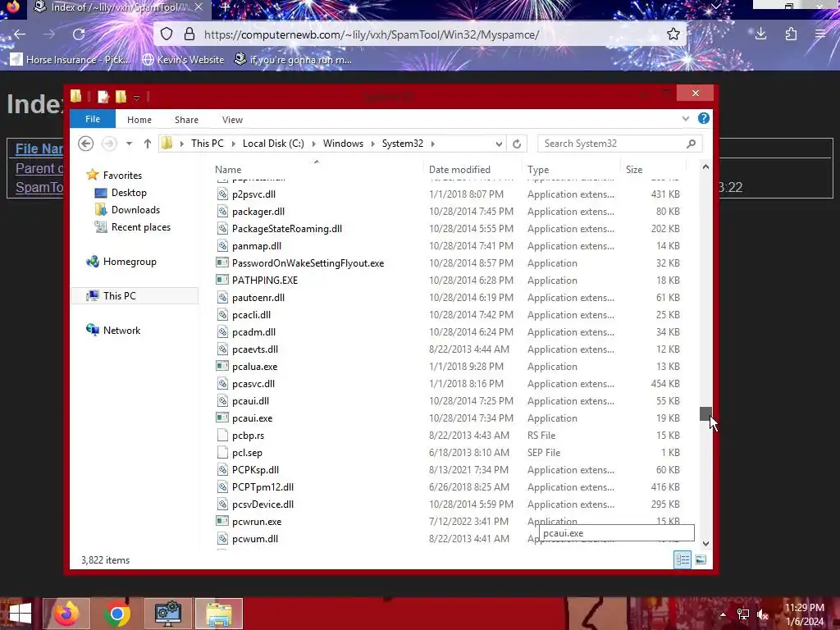840x630 pixels.
Task: Expand breadcrumb arrow after Windows
Action: coord(373,144)
